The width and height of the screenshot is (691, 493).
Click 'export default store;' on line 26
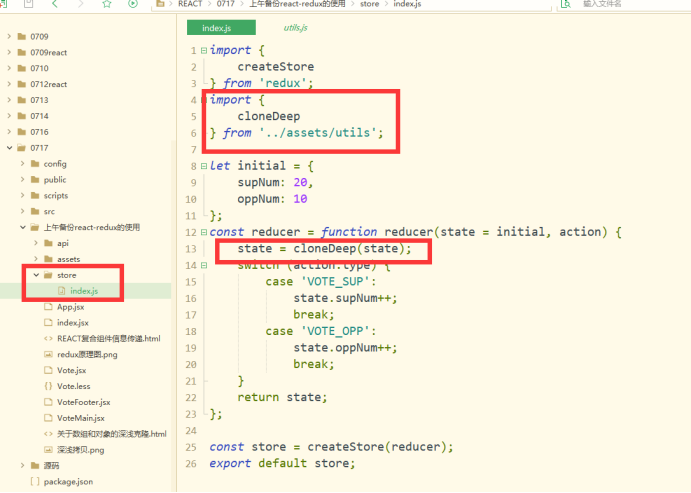pos(282,463)
